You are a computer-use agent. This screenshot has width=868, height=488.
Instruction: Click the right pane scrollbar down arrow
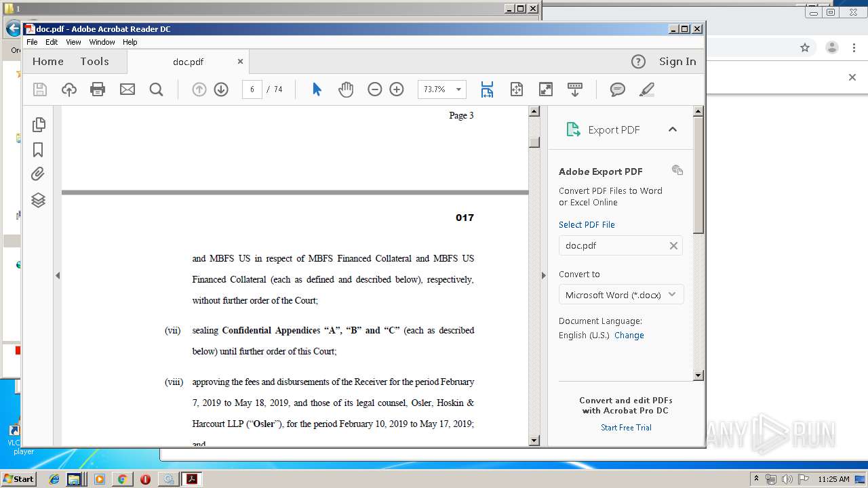point(698,375)
